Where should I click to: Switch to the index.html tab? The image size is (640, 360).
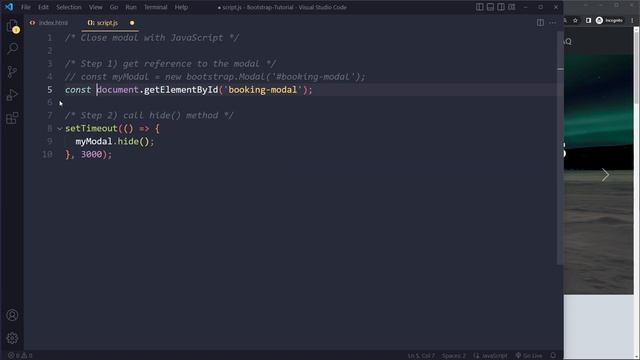[x=49, y=23]
